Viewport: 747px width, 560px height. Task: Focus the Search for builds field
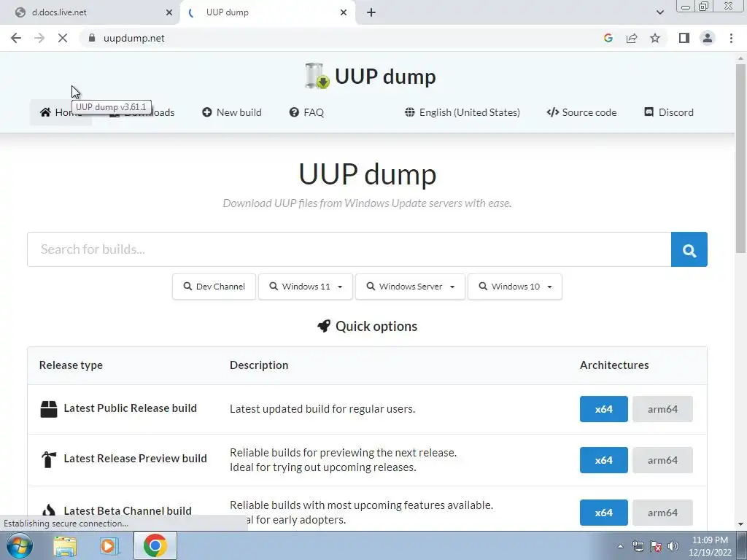[349, 249]
